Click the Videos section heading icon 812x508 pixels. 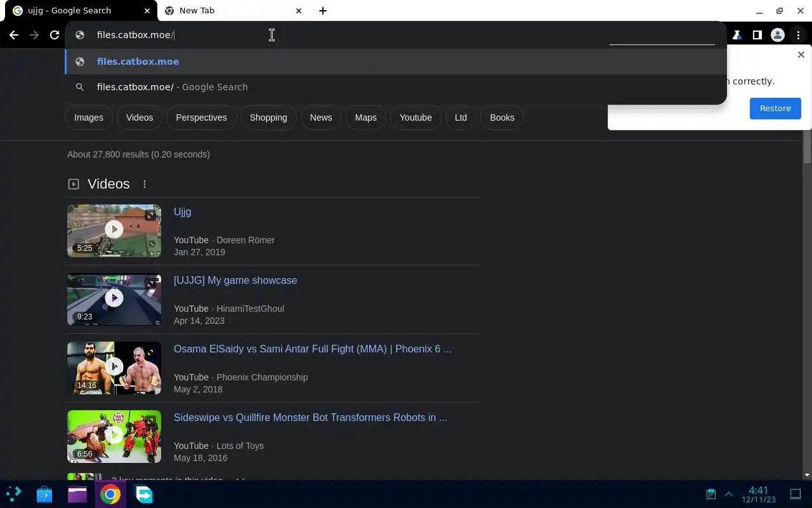coord(74,184)
